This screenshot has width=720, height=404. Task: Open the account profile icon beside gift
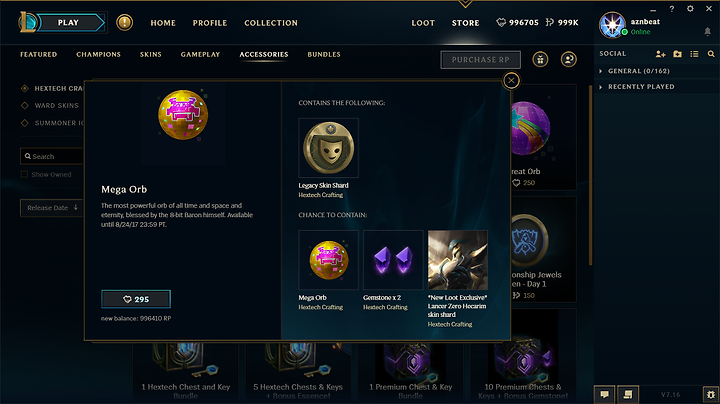coord(568,59)
